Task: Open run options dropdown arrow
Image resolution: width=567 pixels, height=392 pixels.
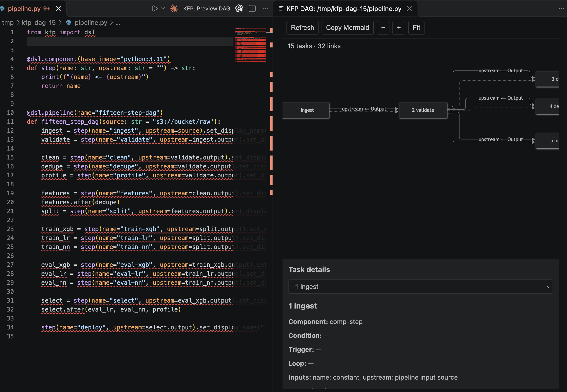Action: [x=163, y=9]
